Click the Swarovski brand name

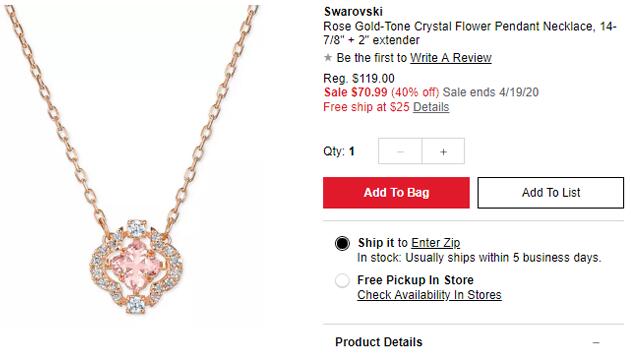(x=353, y=11)
